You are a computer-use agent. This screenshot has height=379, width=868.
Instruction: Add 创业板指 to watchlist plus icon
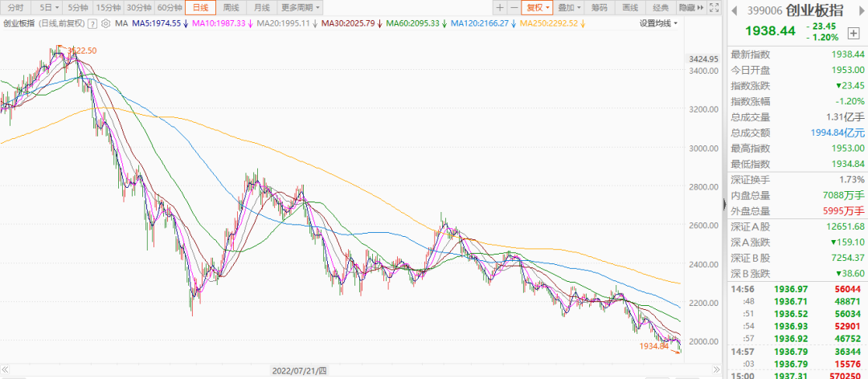[x=852, y=32]
